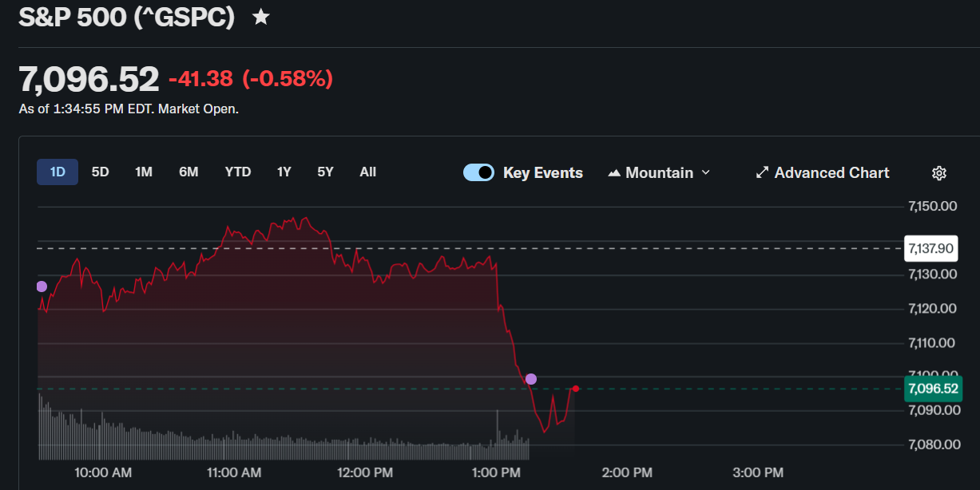Click the purple key event marker near 1:15 PM
Image resolution: width=980 pixels, height=490 pixels.
[x=531, y=379]
